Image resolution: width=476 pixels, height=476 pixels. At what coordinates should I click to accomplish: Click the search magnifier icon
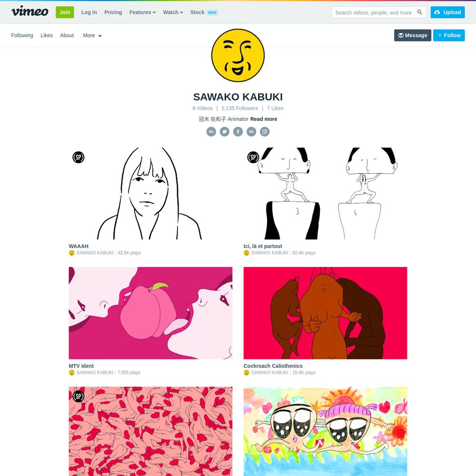pos(419,12)
